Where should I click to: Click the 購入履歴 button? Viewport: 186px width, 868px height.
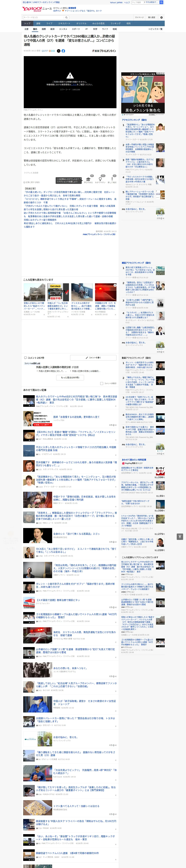pos(152,18)
